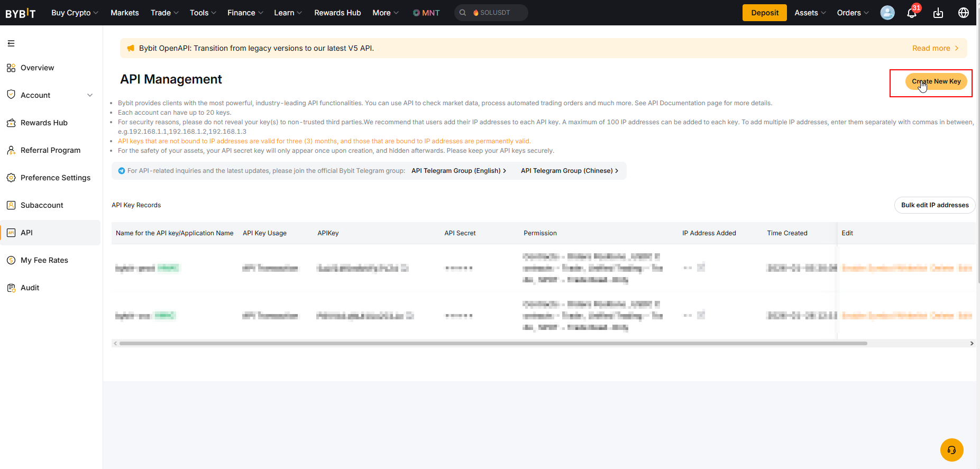The image size is (980, 469).
Task: Expand the Account section chevron
Action: click(x=90, y=95)
